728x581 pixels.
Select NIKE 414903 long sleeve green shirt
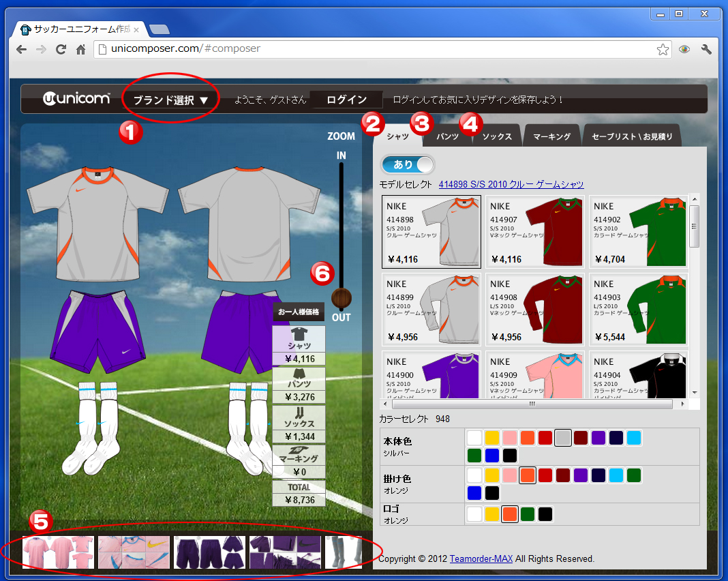(x=639, y=310)
